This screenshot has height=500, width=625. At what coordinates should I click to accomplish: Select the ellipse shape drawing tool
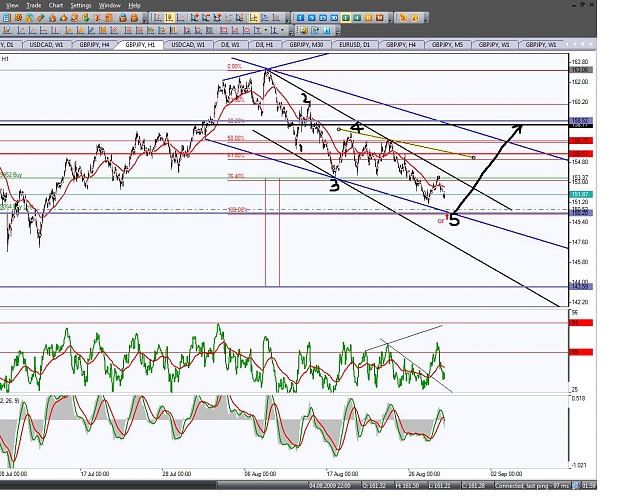[x=246, y=30]
